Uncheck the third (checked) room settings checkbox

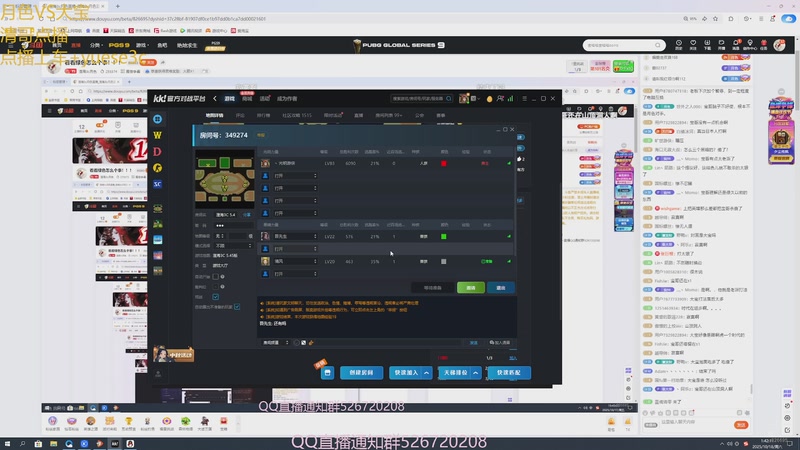215,297
